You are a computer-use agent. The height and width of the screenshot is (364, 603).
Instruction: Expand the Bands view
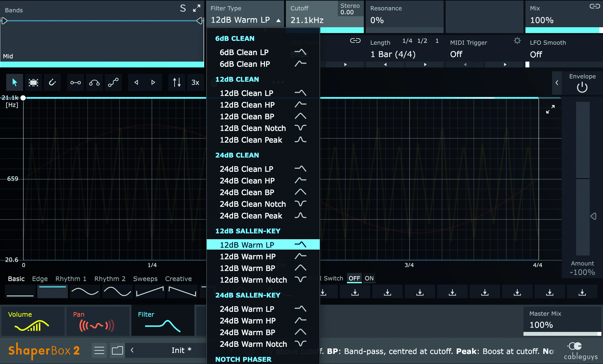coord(197,8)
